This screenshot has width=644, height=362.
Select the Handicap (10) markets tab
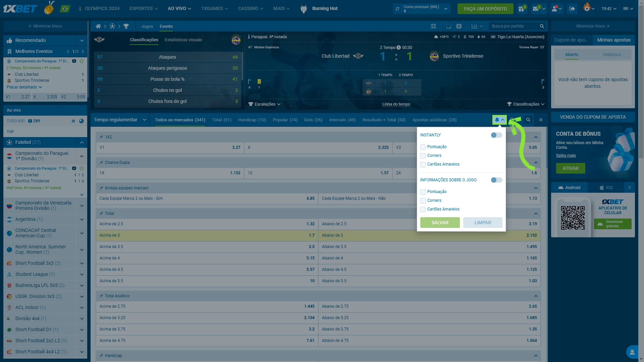click(x=252, y=120)
